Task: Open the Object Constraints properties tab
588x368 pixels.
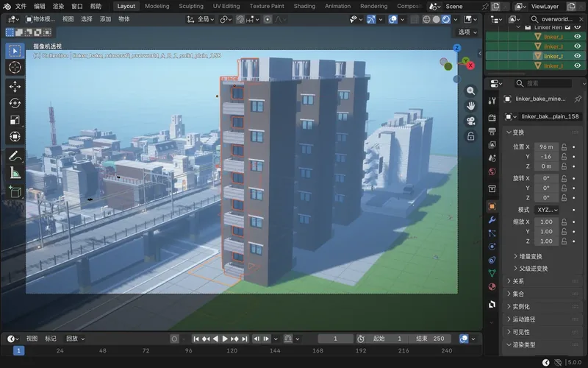Action: click(x=492, y=260)
